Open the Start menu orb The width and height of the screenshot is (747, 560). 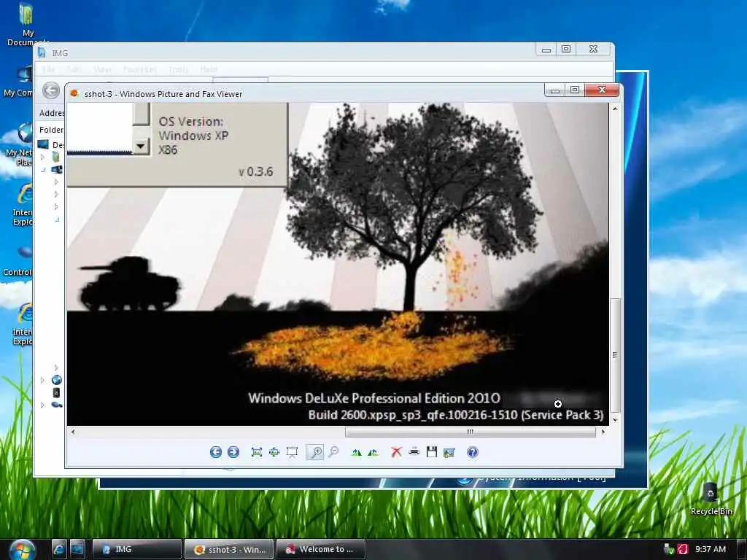tap(22, 550)
